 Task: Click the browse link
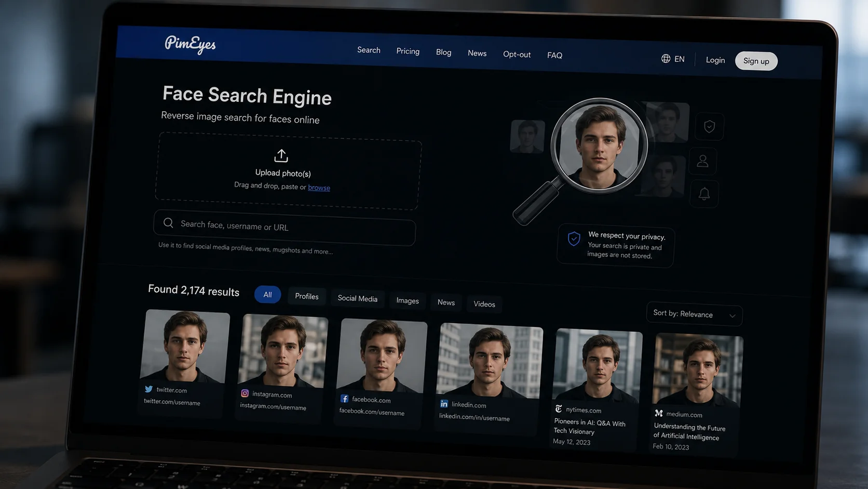pos(319,188)
